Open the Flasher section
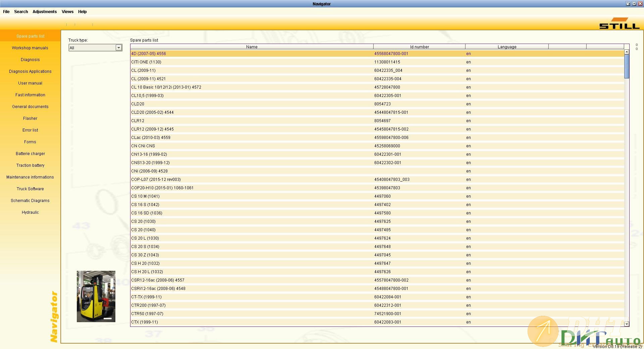 pos(30,118)
